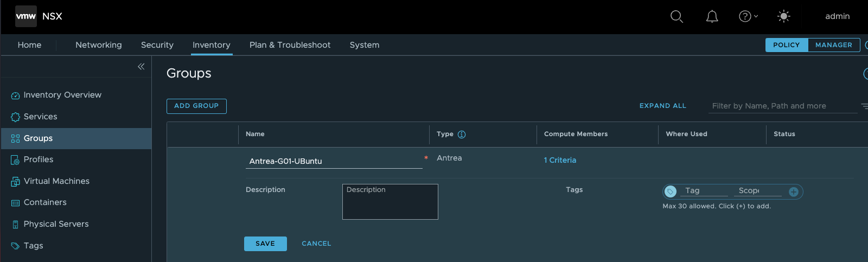Open the Physical Servers page
This screenshot has width=868, height=262.
point(56,224)
